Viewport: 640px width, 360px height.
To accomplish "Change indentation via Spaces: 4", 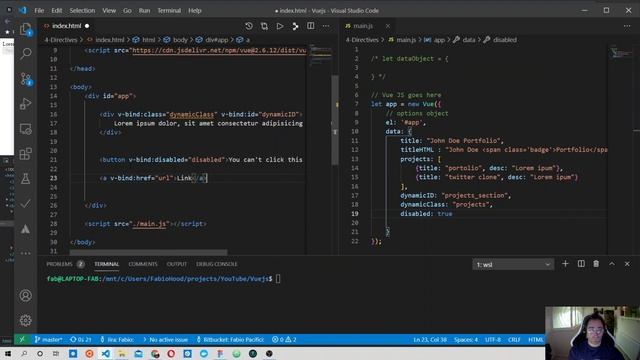I will (x=466, y=340).
